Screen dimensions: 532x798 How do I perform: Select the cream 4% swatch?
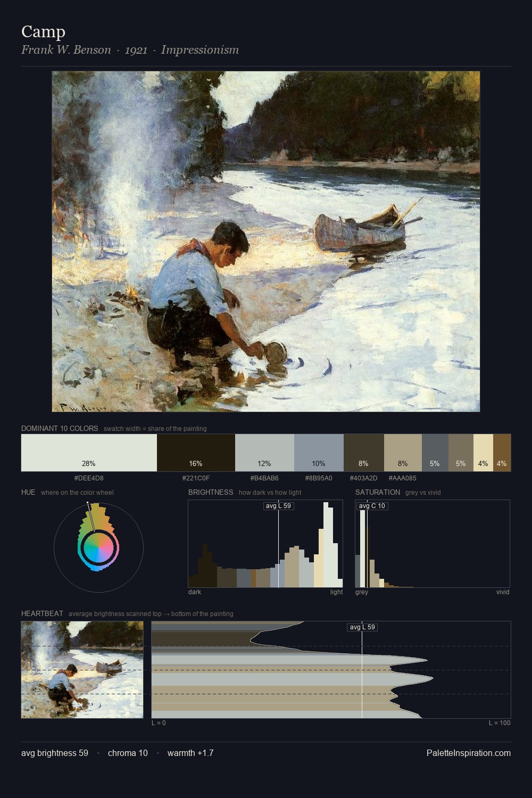[x=483, y=453]
